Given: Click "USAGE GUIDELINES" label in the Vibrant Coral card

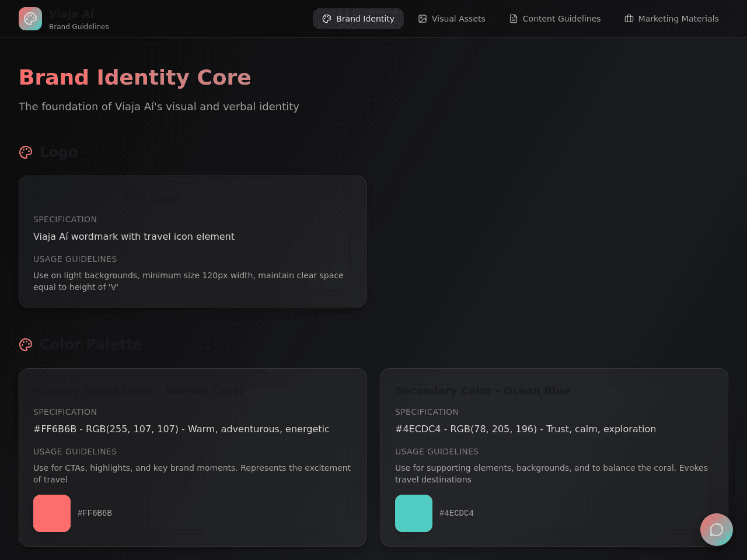Looking at the screenshot, I should (75, 452).
